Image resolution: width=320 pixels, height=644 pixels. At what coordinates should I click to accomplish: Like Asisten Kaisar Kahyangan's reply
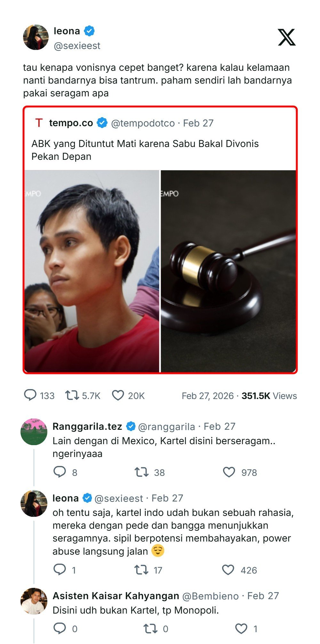point(241,629)
